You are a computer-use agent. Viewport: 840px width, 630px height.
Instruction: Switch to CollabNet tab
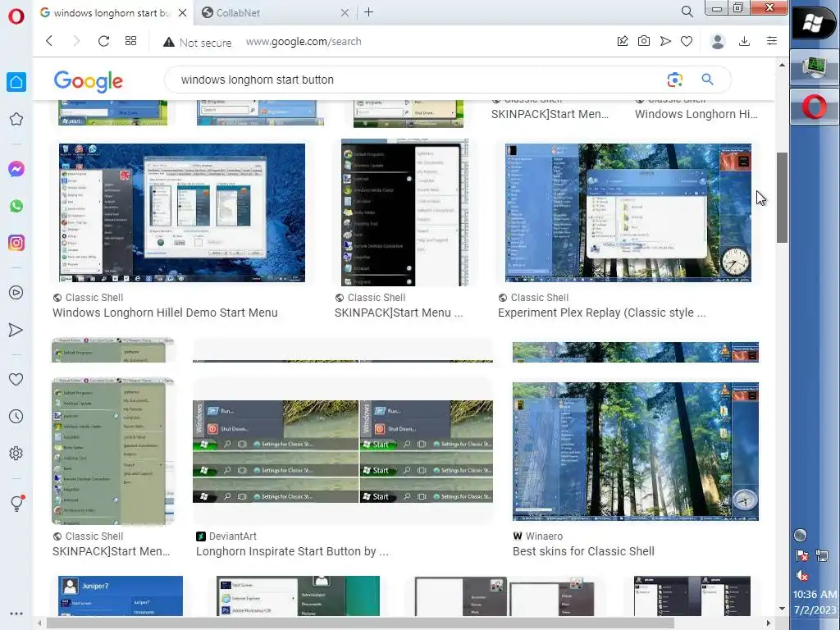coord(273,13)
